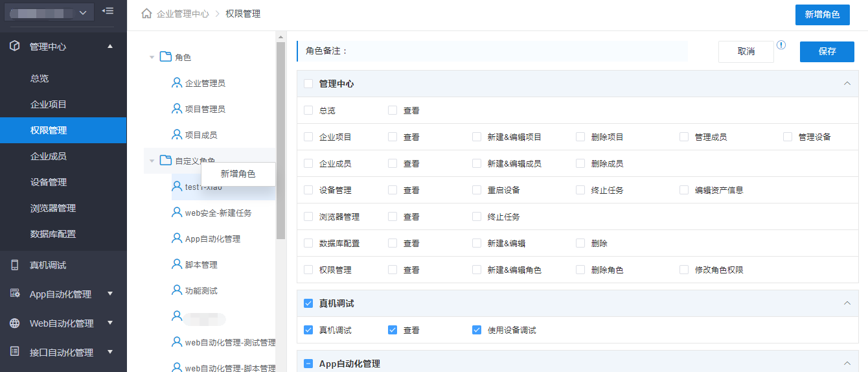
Task: Select the 企业管理员 role
Action: (205, 83)
